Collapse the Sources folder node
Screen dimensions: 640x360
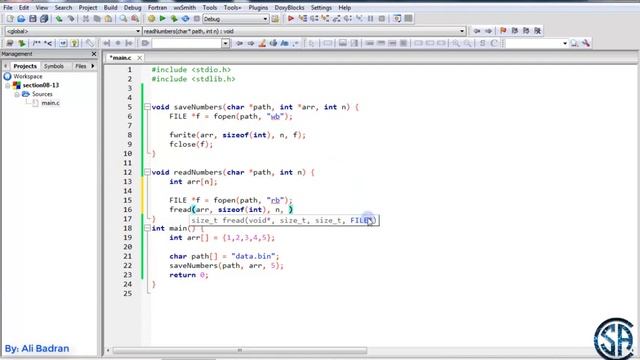(17, 94)
